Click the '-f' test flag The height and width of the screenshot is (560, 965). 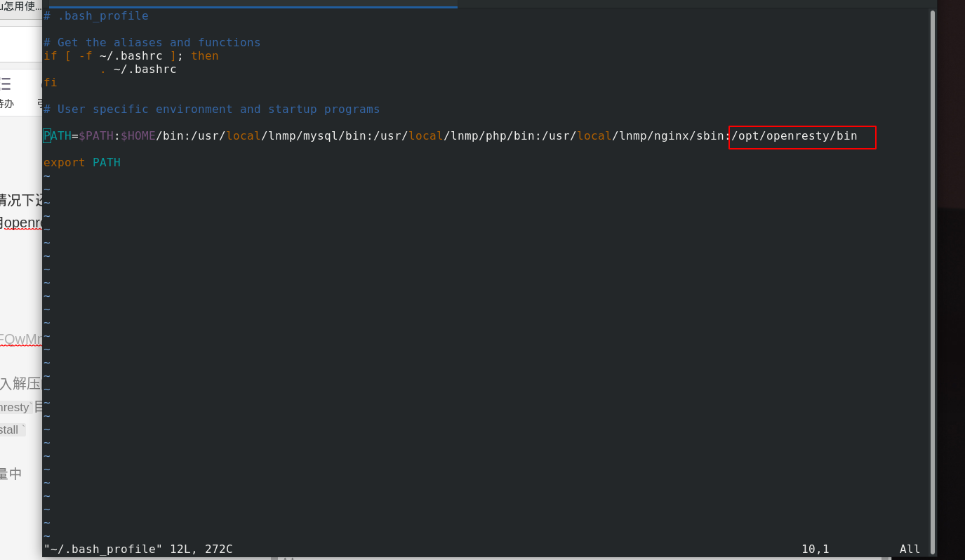pyautogui.click(x=86, y=55)
